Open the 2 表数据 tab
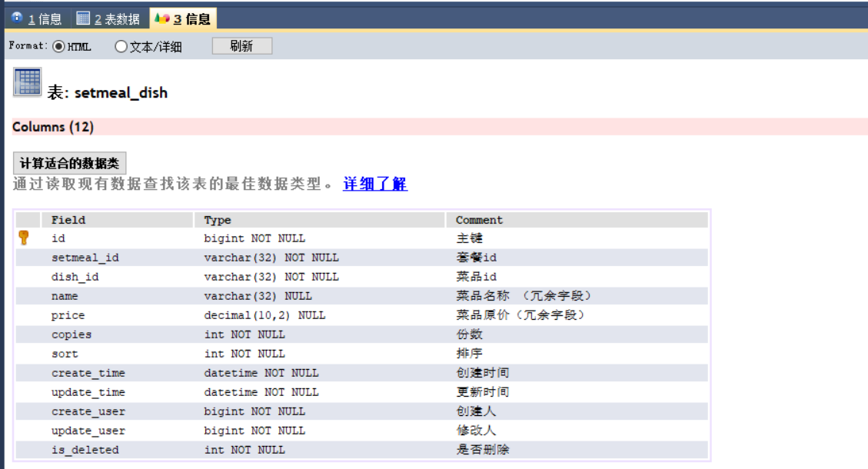The image size is (868, 469). [108, 18]
